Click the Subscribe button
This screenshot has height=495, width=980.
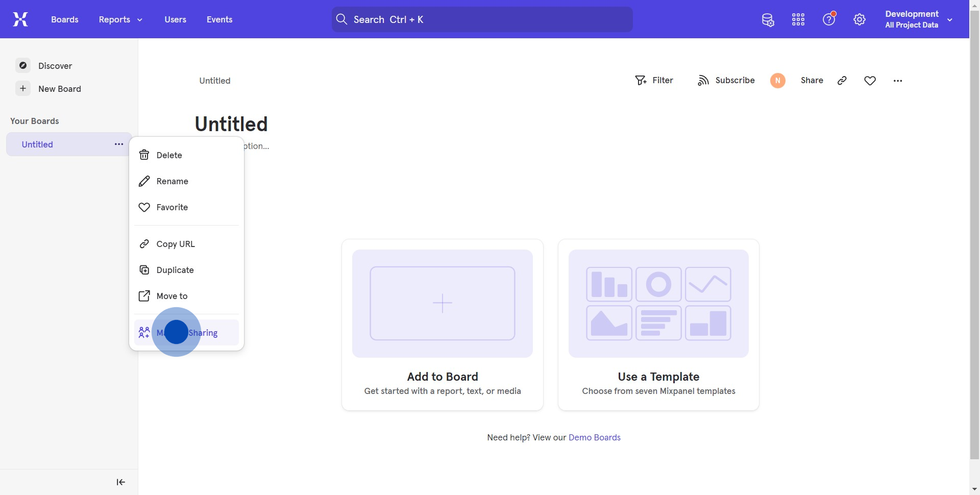[x=726, y=81]
